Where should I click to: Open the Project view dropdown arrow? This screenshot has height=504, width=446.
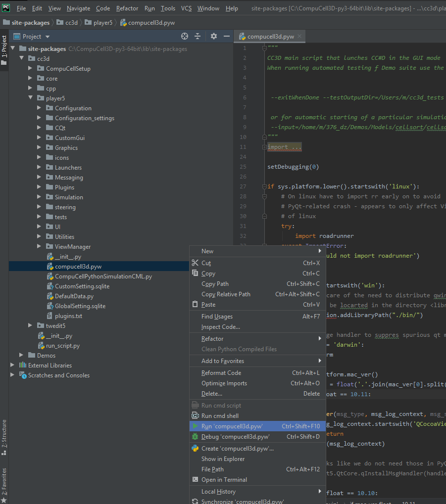(48, 37)
